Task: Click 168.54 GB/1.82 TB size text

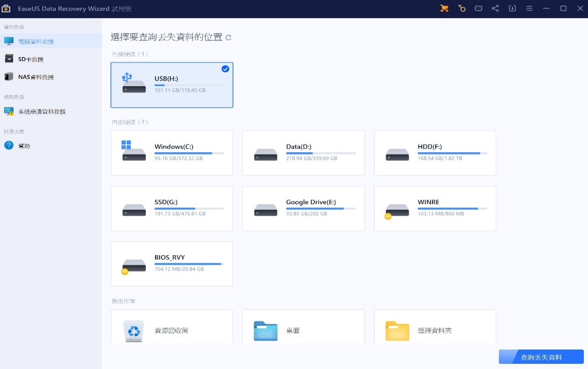Action: tap(440, 158)
